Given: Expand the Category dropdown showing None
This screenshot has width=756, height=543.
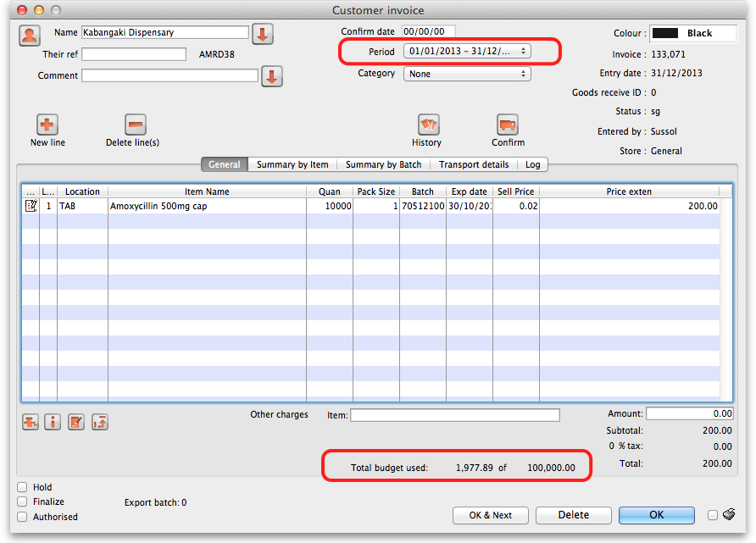Looking at the screenshot, I should point(467,74).
